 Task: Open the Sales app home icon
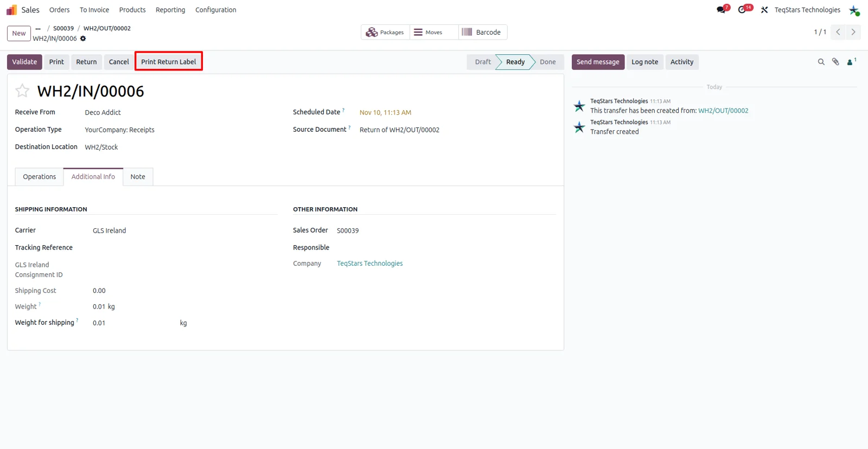tap(11, 10)
